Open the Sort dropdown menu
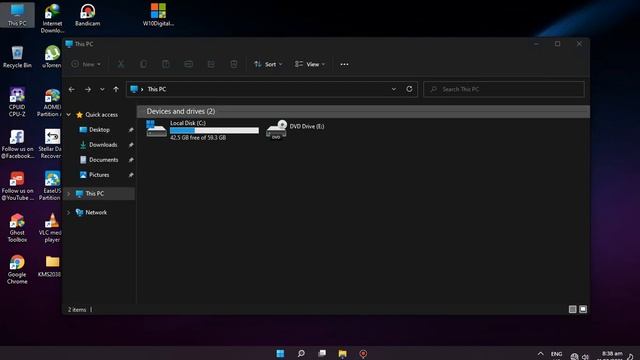This screenshot has height=360, width=640. click(268, 64)
